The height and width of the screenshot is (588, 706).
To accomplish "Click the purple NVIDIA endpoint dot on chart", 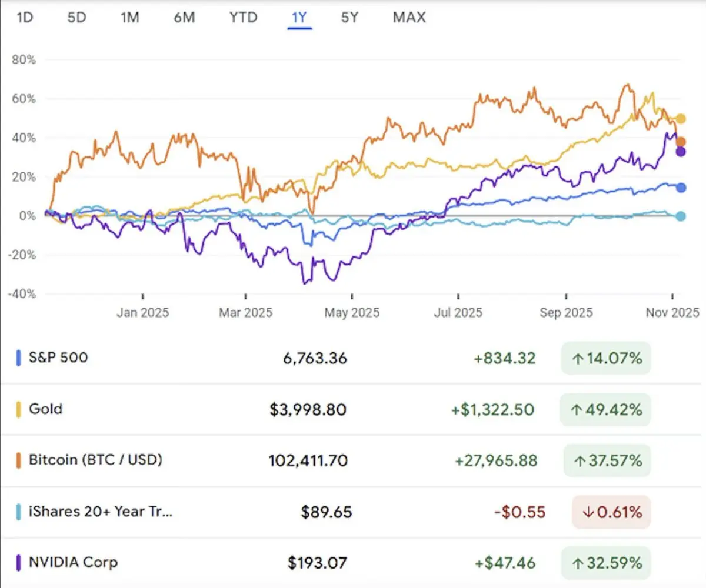I will [681, 152].
